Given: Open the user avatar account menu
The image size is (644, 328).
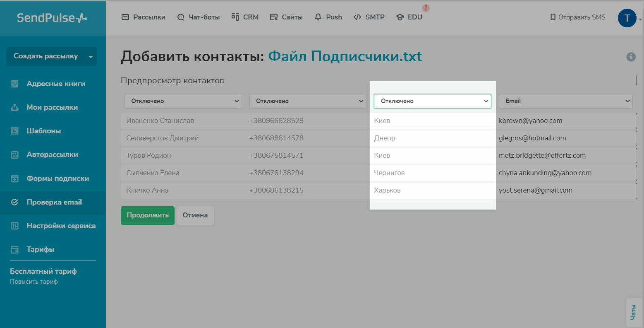Looking at the screenshot, I should click(x=627, y=18).
